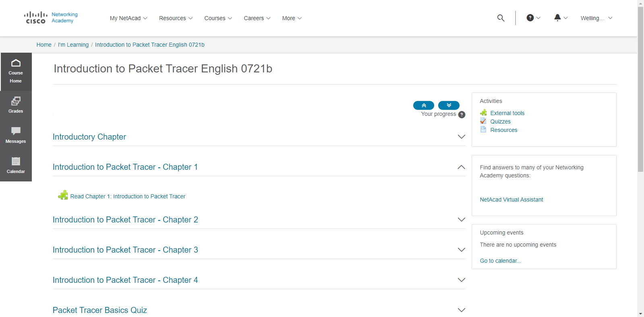Expand all sections with down-arrows button
The image size is (644, 317).
(x=449, y=105)
